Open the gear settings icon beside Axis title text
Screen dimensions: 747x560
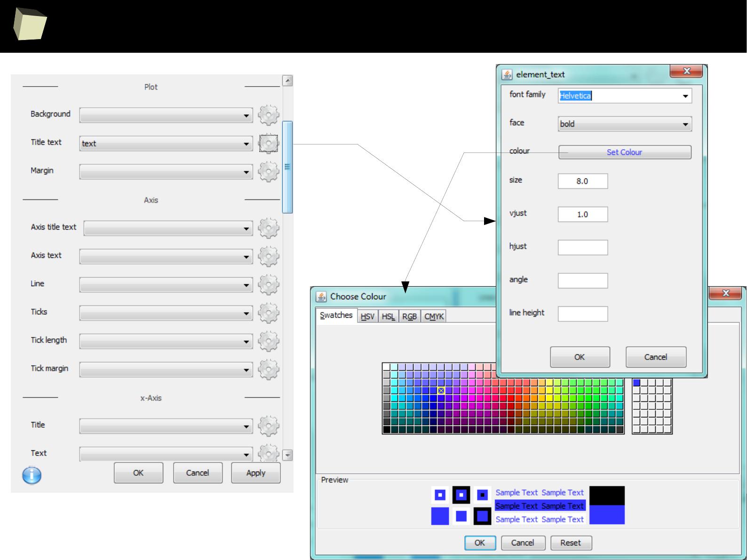click(269, 228)
